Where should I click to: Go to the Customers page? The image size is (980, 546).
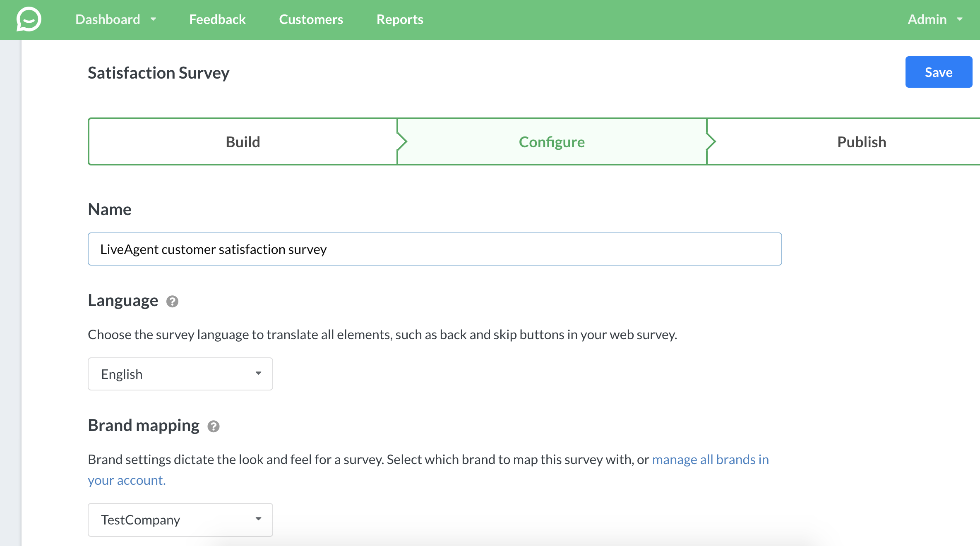[x=311, y=19]
